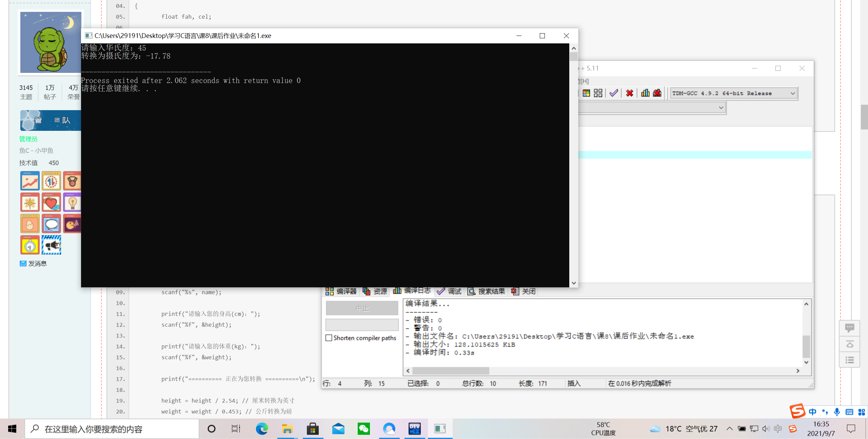The width and height of the screenshot is (868, 439).
Task: Click the red heart medal icon
Action: point(51,202)
